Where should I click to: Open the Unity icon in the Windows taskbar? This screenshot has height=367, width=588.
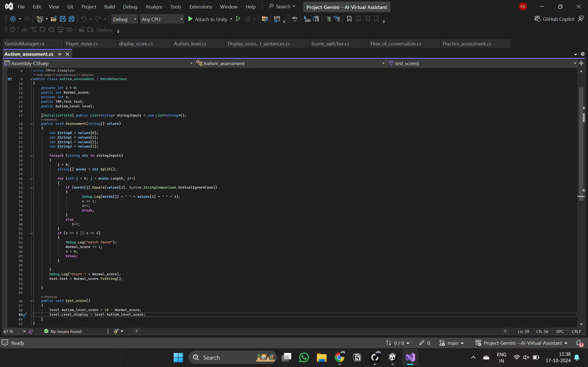[x=392, y=357]
